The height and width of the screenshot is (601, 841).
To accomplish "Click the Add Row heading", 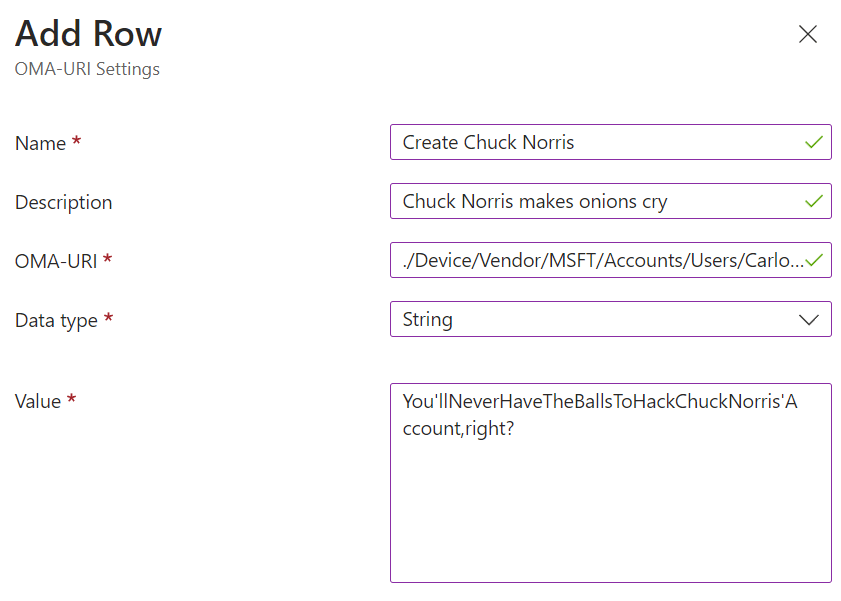I will [88, 34].
